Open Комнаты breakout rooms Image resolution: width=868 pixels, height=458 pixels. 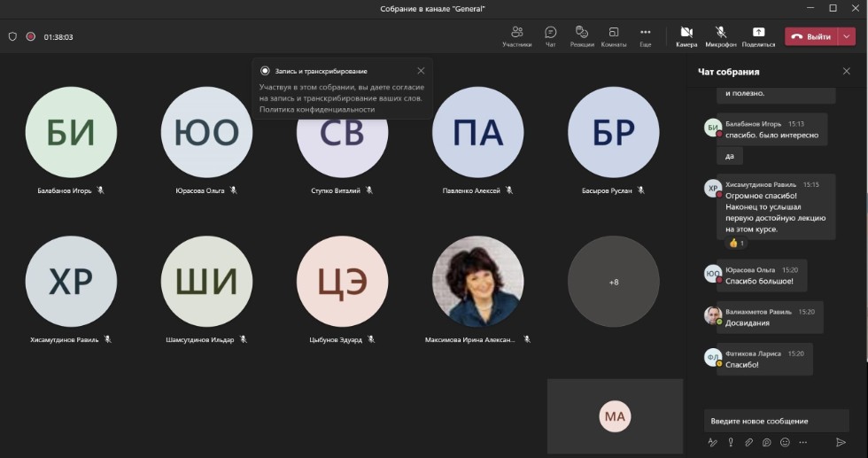tap(614, 35)
